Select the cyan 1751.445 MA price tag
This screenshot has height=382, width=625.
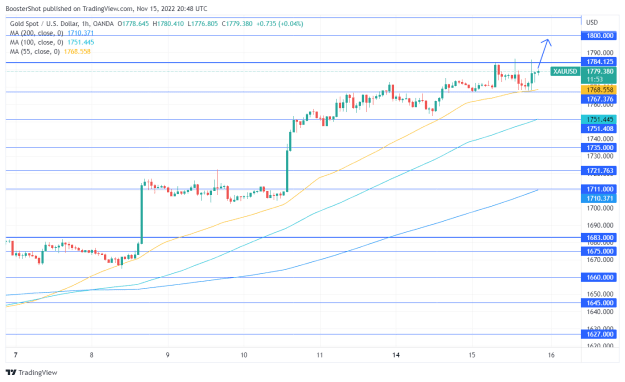click(x=599, y=120)
